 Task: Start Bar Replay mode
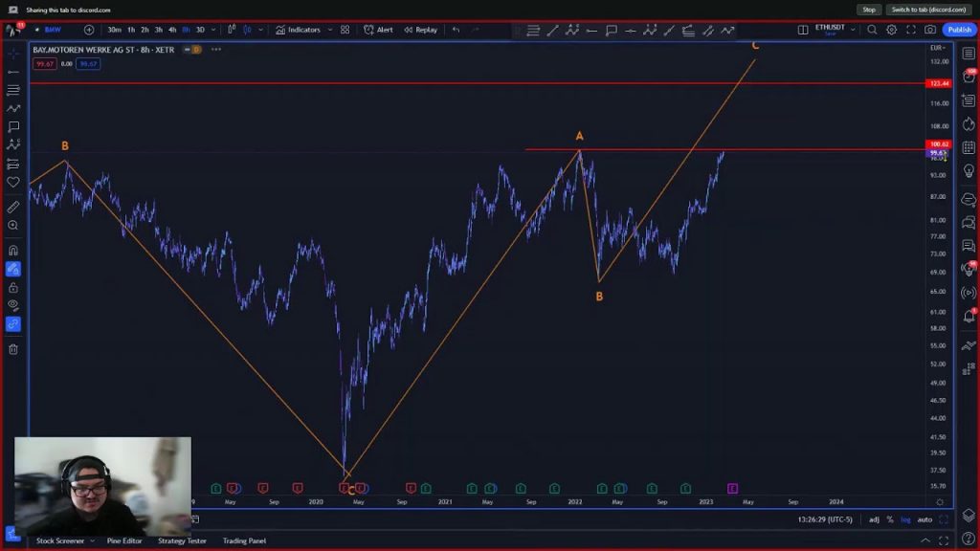pos(420,30)
